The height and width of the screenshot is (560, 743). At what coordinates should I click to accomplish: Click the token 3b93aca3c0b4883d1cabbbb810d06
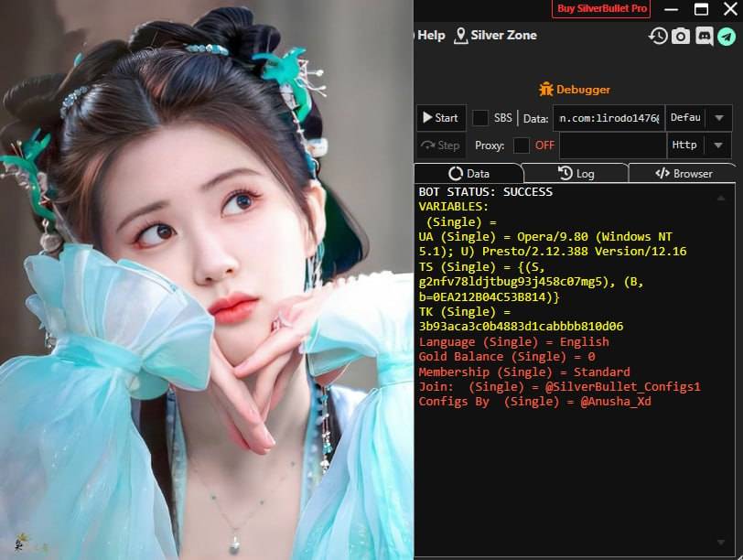(x=521, y=327)
